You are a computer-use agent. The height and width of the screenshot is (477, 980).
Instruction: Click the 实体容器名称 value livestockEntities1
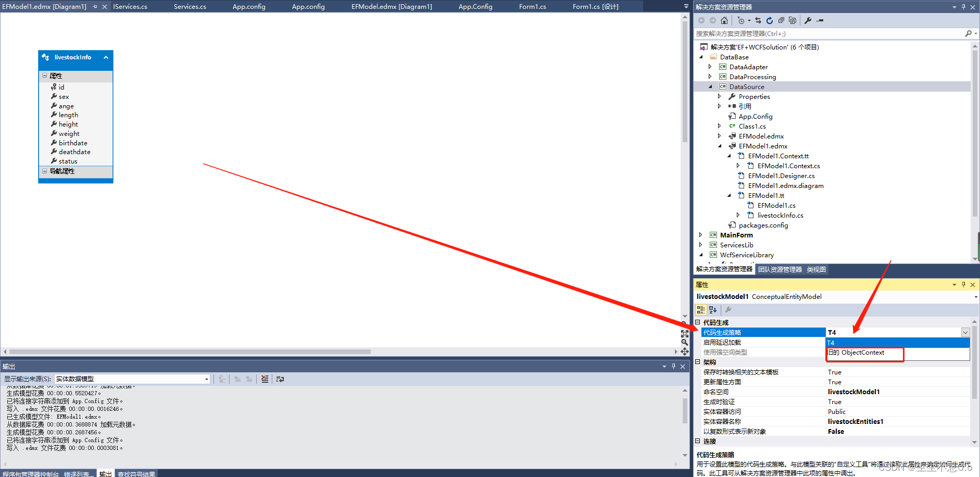[856, 421]
